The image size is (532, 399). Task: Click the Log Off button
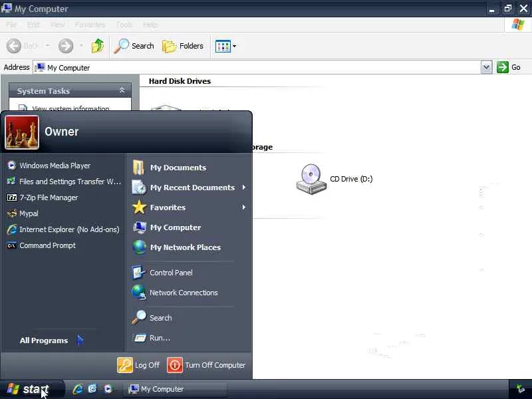[x=138, y=365]
